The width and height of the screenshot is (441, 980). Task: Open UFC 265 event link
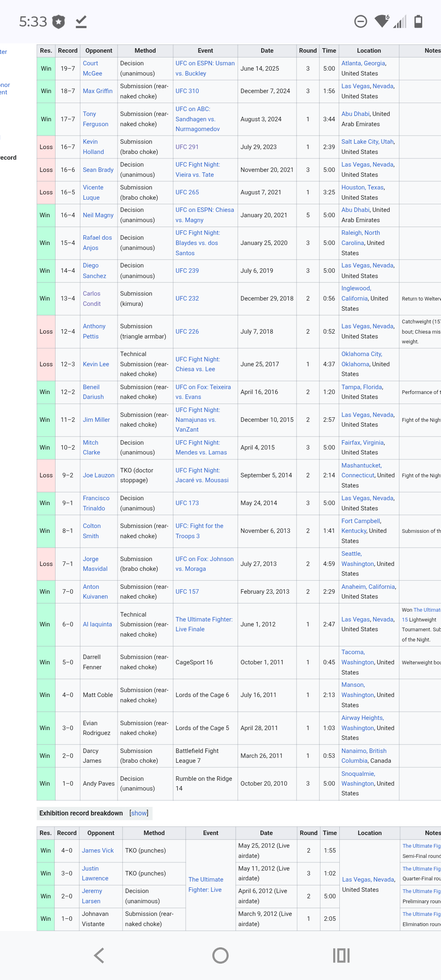pyautogui.click(x=187, y=192)
